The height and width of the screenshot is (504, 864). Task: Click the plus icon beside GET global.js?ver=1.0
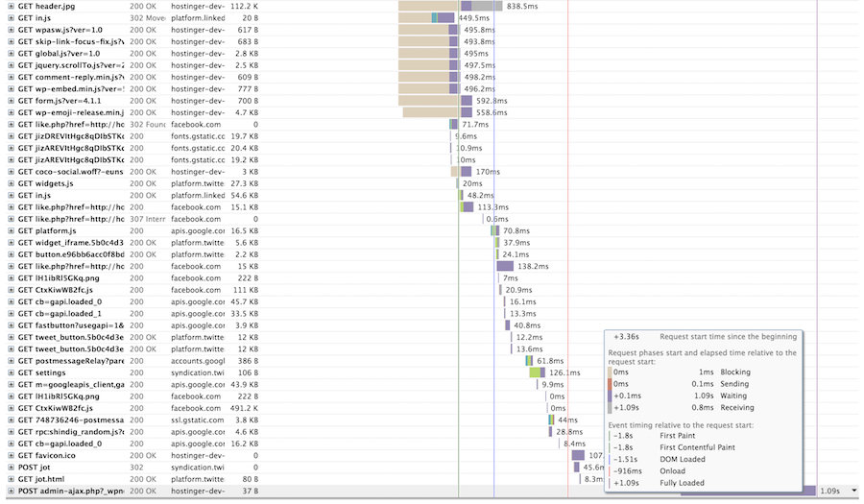[9, 54]
